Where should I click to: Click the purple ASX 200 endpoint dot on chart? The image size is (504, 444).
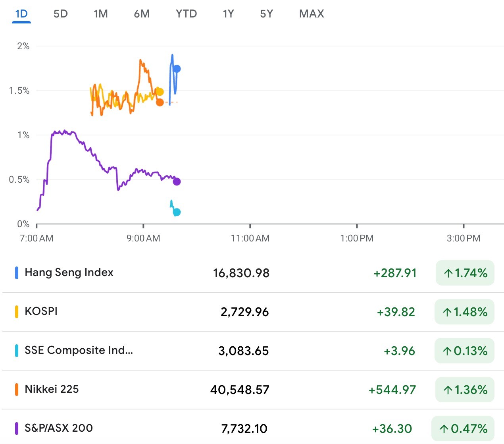click(x=177, y=181)
